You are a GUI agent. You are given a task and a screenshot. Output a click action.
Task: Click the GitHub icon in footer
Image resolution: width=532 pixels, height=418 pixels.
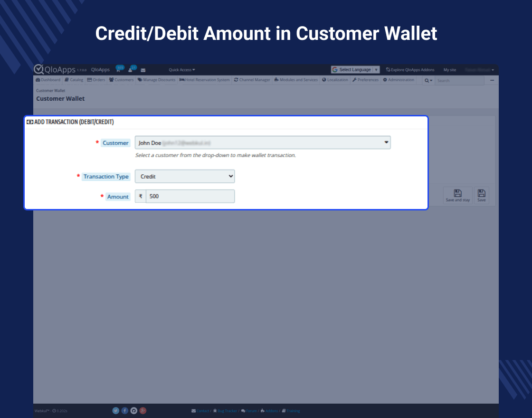(133, 410)
